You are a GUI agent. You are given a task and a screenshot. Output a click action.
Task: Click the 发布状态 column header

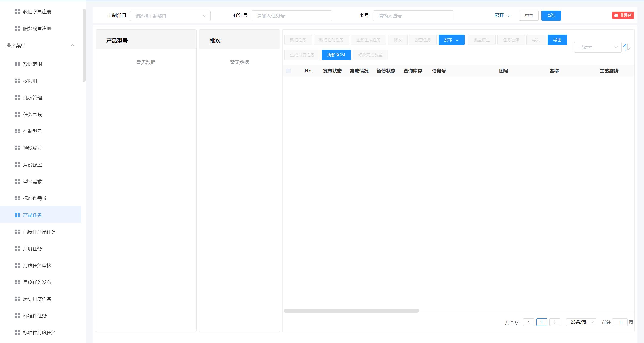click(332, 71)
